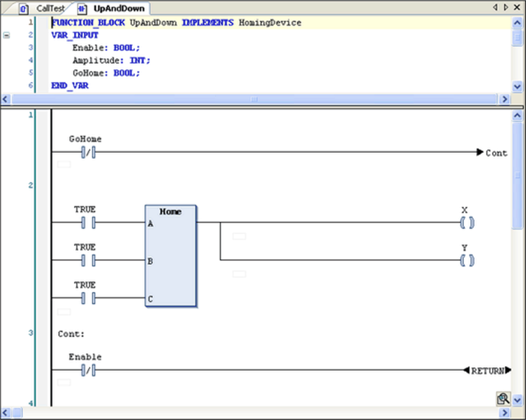Click the CallTest tab icon
Screen dimensions: 526x420
click(24, 9)
